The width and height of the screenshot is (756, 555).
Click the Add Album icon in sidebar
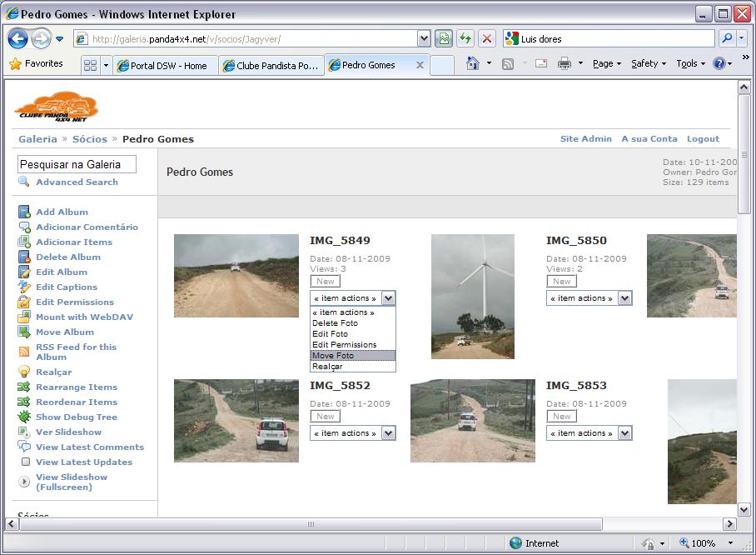click(x=24, y=212)
